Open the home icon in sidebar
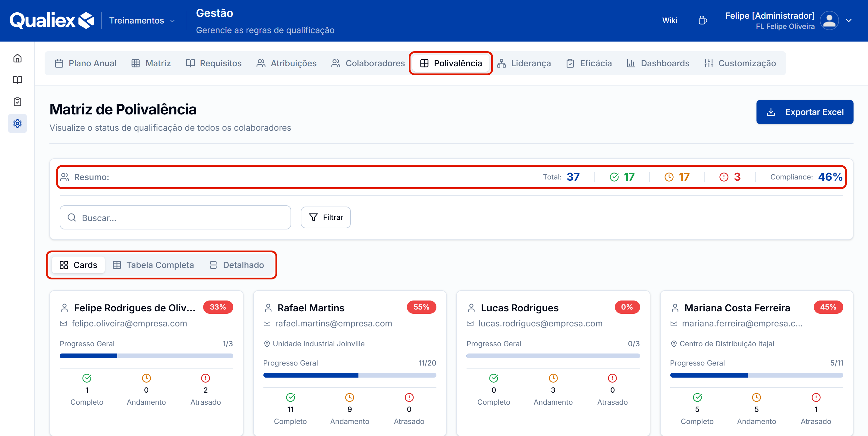Image resolution: width=868 pixels, height=436 pixels. [17, 58]
